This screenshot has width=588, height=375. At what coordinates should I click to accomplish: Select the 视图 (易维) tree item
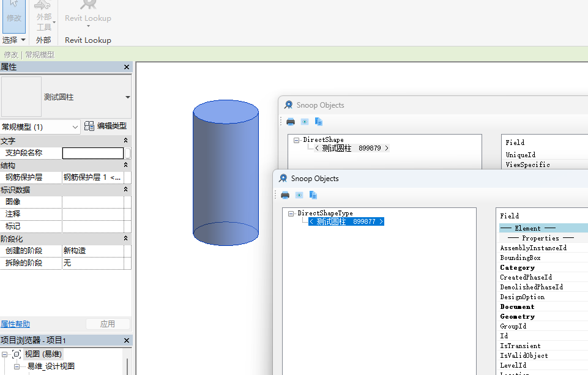click(x=43, y=354)
